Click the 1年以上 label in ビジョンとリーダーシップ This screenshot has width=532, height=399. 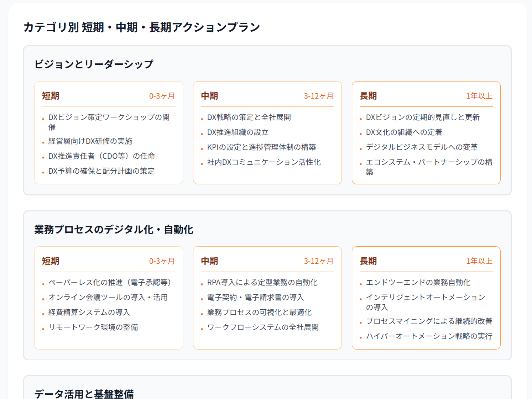tap(479, 95)
